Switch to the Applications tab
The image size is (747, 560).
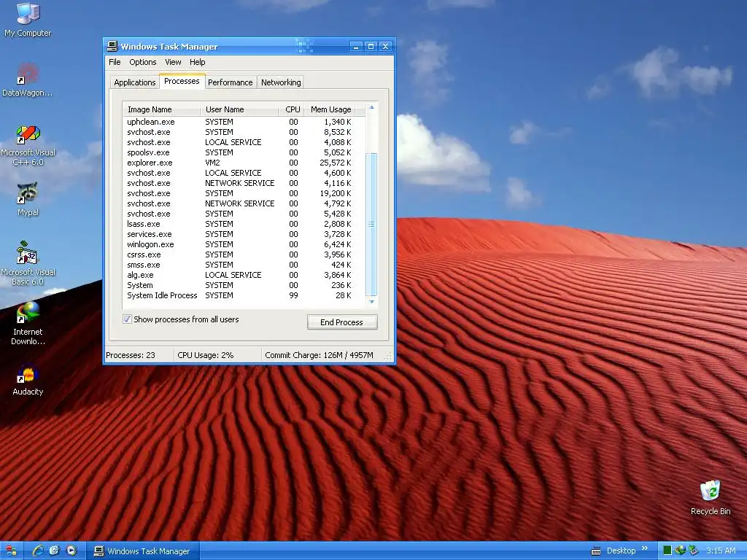point(135,82)
